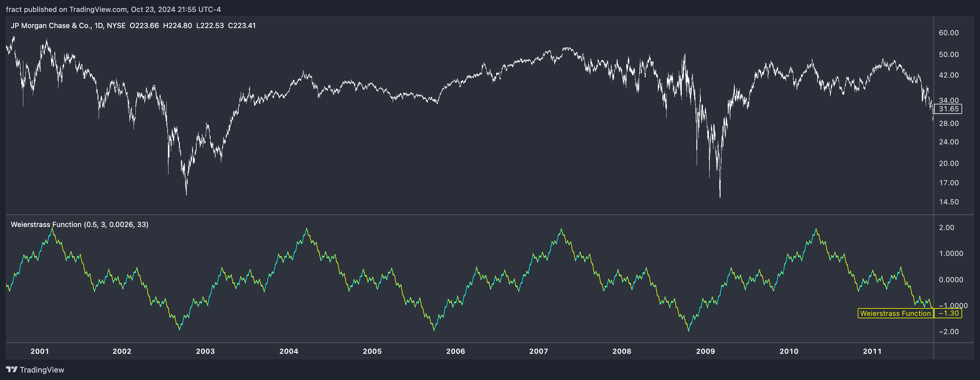
Task: Click the 2005 year label on time axis
Action: (x=372, y=351)
